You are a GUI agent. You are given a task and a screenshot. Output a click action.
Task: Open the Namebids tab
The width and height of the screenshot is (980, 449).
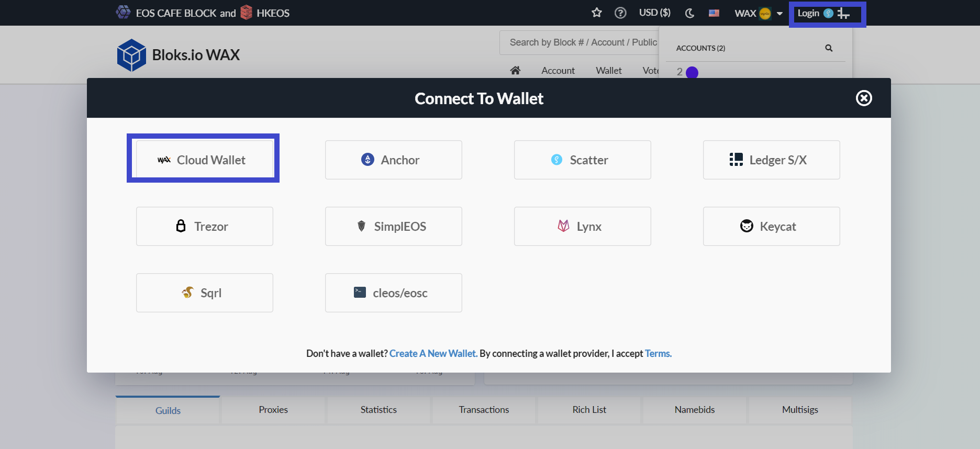[x=695, y=410]
